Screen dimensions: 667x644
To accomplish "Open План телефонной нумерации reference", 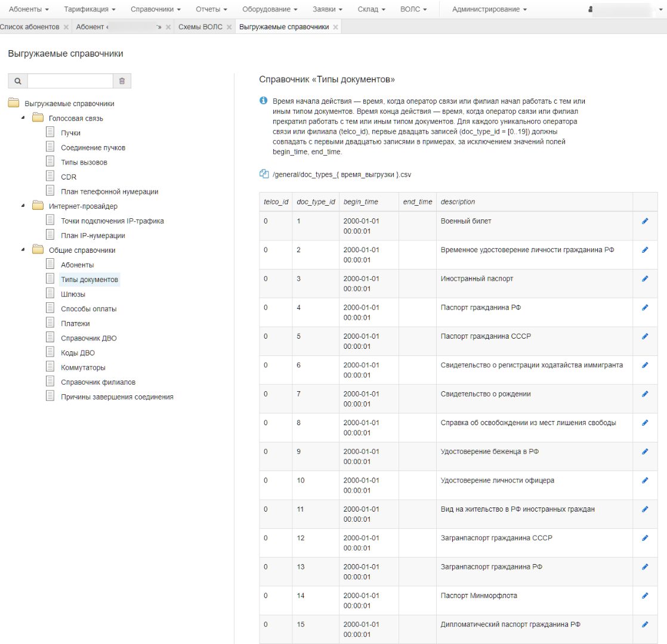I will [110, 192].
